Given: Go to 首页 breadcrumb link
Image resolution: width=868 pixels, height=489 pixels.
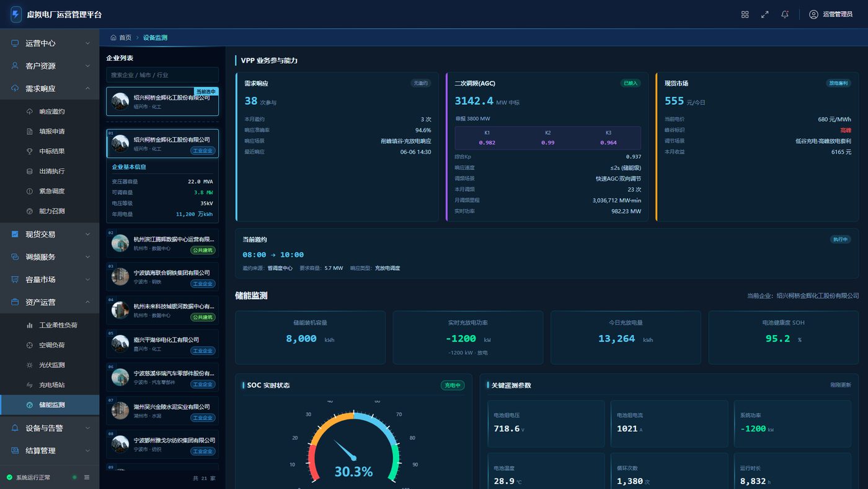Looking at the screenshot, I should [121, 38].
